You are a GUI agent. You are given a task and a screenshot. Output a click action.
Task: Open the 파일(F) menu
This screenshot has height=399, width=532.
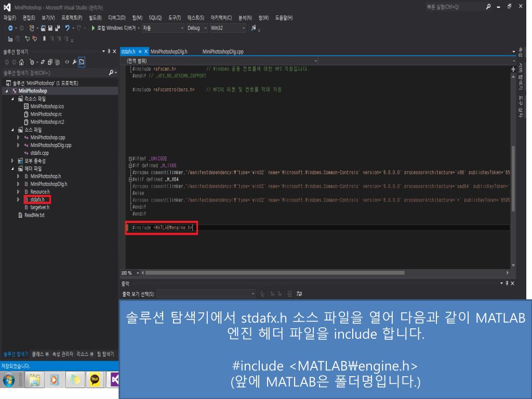tap(10, 18)
